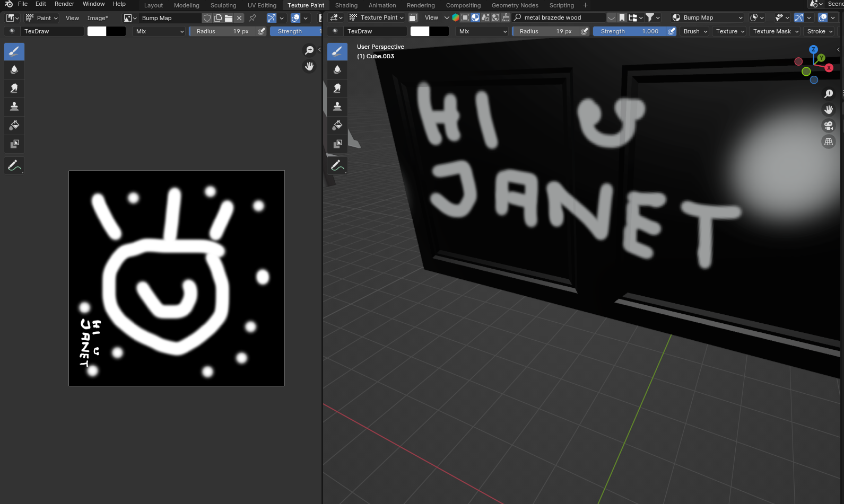Create new image with duplicate icon

pyautogui.click(x=218, y=18)
